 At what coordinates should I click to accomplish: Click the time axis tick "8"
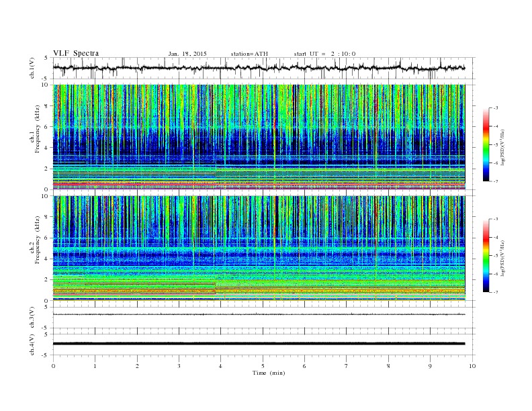pos(388,366)
